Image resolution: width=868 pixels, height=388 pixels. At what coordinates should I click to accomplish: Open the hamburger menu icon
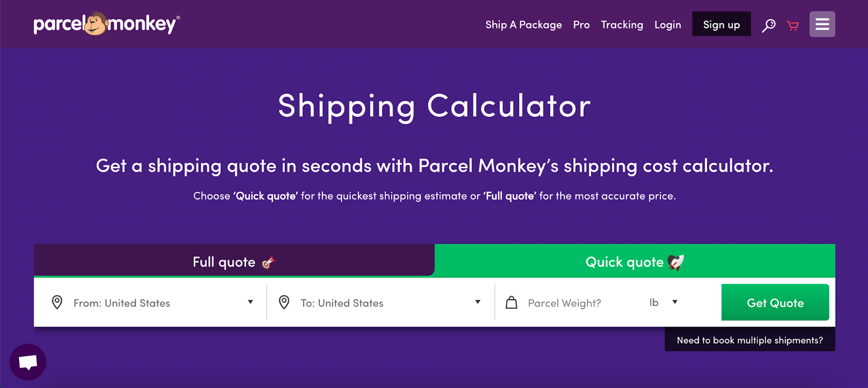(822, 24)
